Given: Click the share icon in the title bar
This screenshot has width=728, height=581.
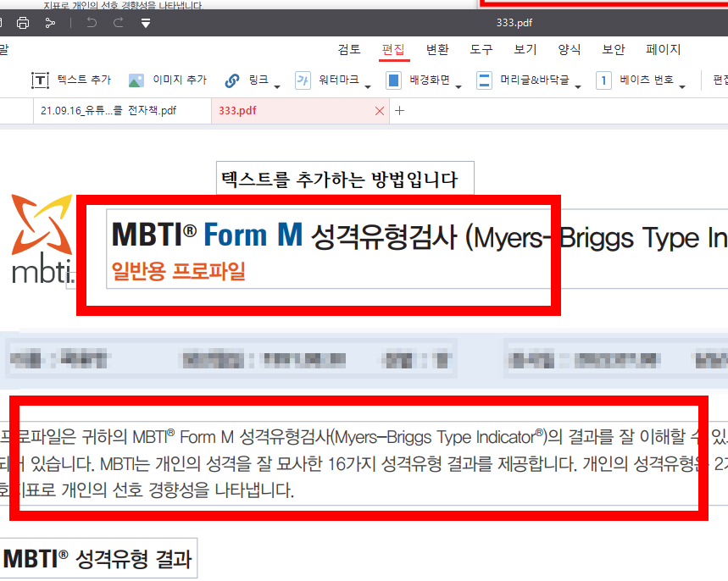Looking at the screenshot, I should click(52, 24).
